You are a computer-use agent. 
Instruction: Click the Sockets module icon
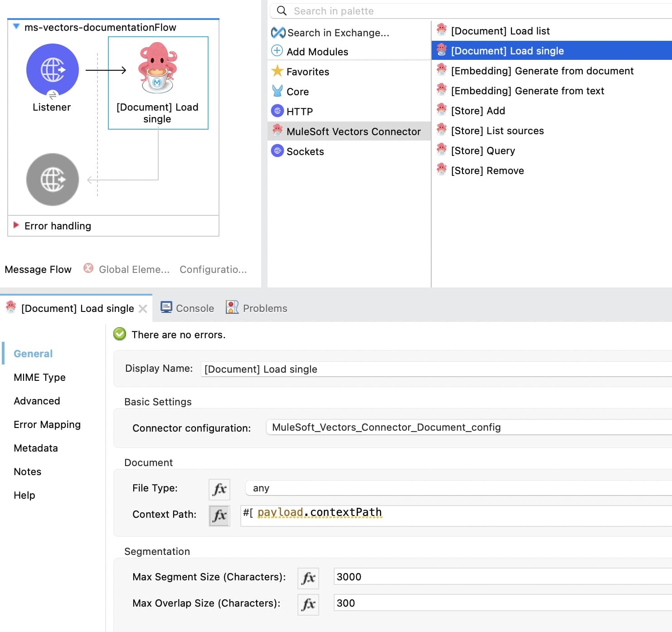(x=277, y=151)
